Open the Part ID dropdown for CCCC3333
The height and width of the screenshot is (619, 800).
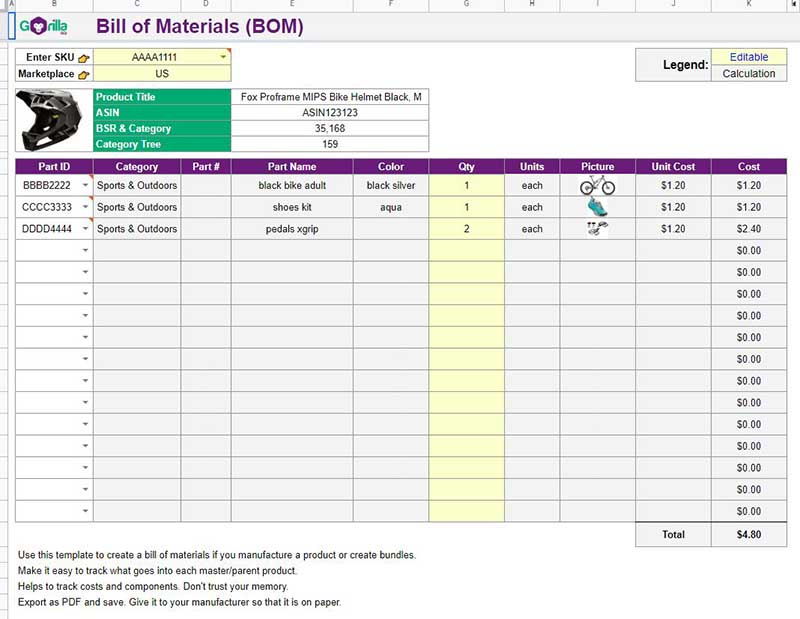tap(86, 207)
